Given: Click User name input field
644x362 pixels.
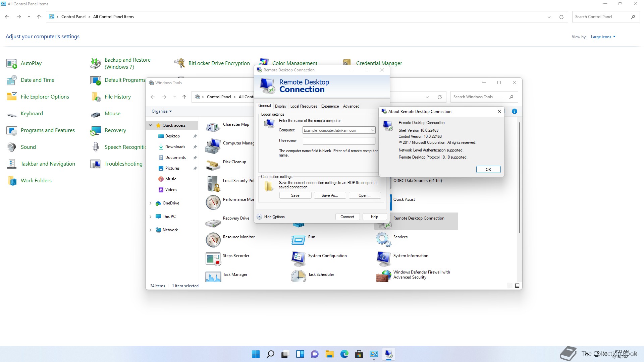Looking at the screenshot, I should point(339,141).
